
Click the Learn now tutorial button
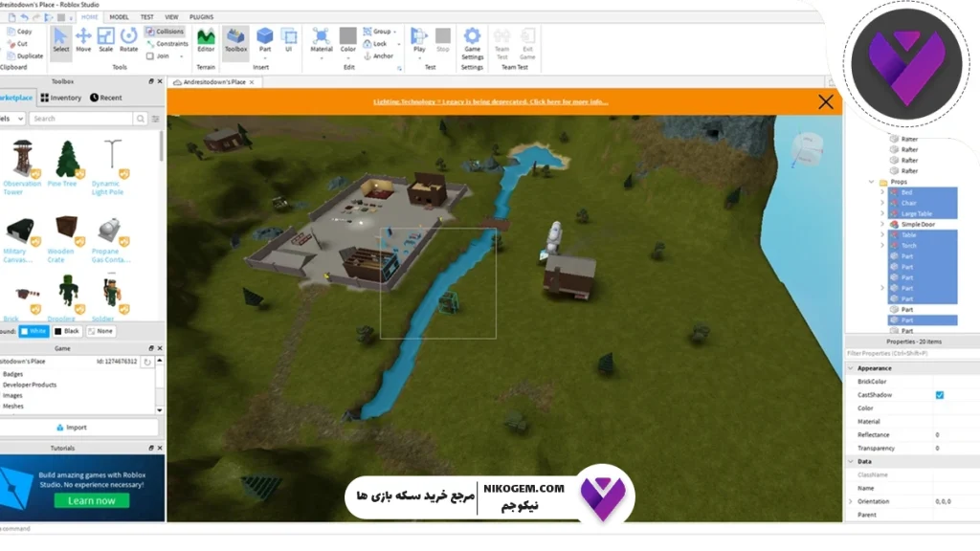(x=91, y=500)
